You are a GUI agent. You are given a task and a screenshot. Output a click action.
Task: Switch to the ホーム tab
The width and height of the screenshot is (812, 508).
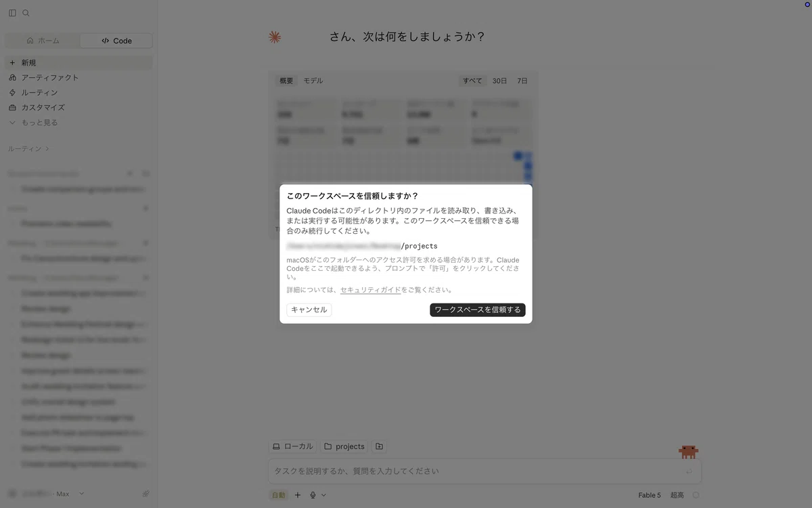pyautogui.click(x=43, y=41)
